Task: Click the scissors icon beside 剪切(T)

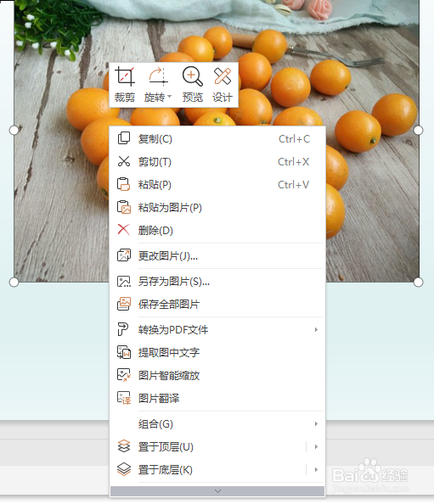Action: point(124,161)
